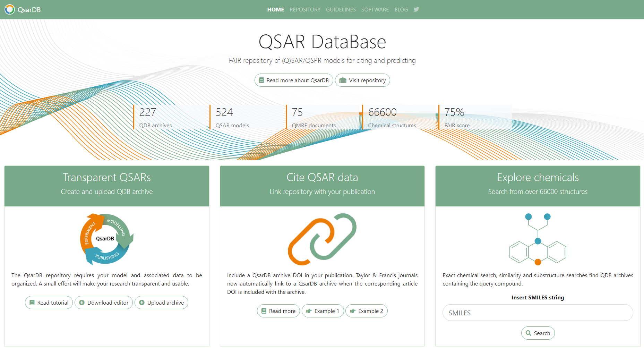Click the Search button for SMILES
Viewport: 644px width, 349px height.
coord(538,333)
